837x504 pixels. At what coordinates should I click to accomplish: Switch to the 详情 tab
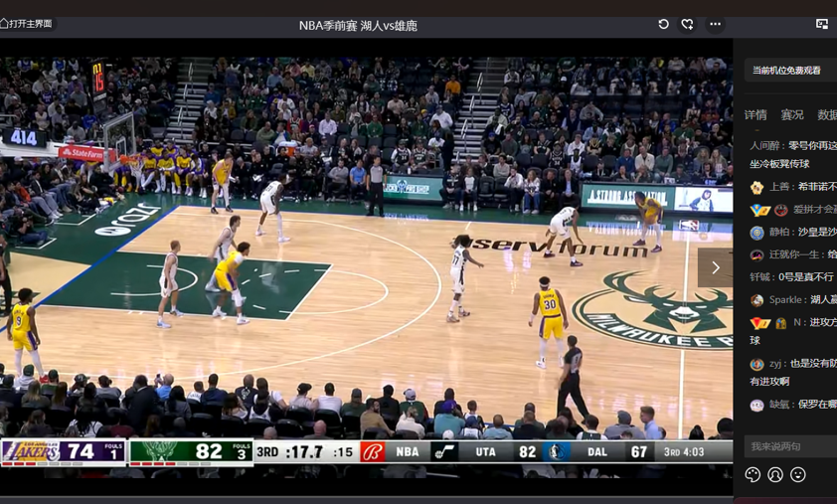pos(755,115)
